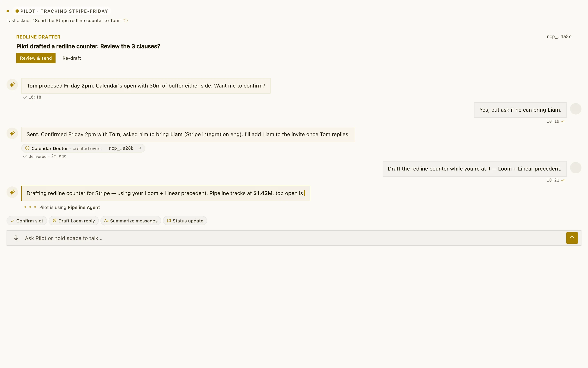This screenshot has height=368, width=588.
Task: Click the arrow icon next to rcp_…a28b
Action: 140,148
